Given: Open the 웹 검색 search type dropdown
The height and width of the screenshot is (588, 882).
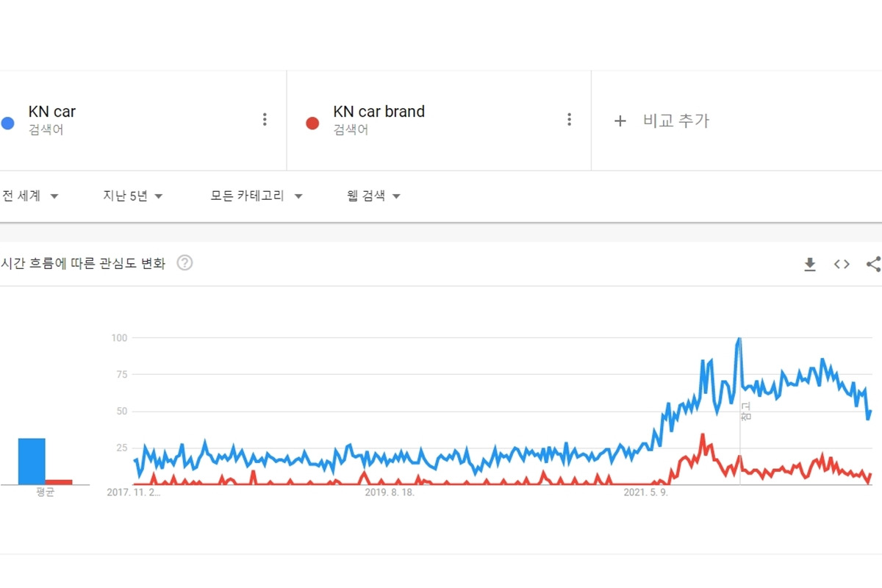Looking at the screenshot, I should tap(372, 196).
